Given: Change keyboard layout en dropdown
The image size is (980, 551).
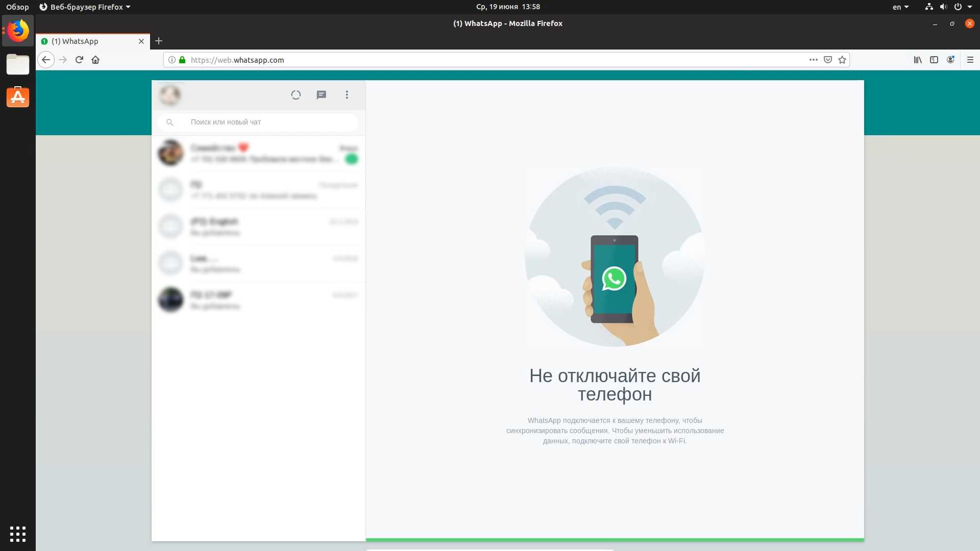Looking at the screenshot, I should coord(901,7).
